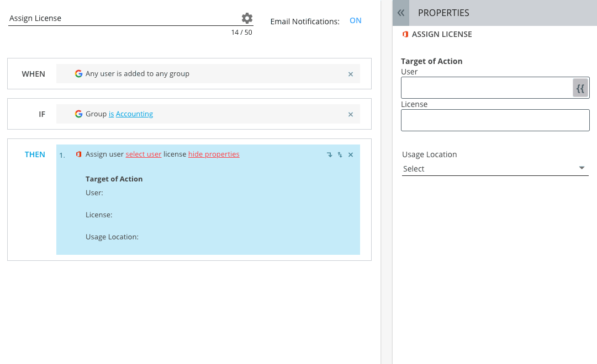Click the License input field

coord(495,120)
